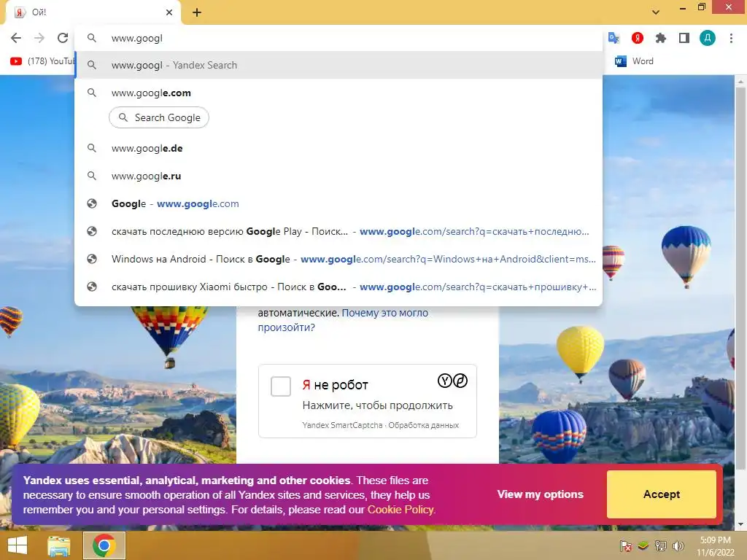Viewport: 747px width, 560px height.
Task: Open File Explorer from taskbar
Action: 58,545
